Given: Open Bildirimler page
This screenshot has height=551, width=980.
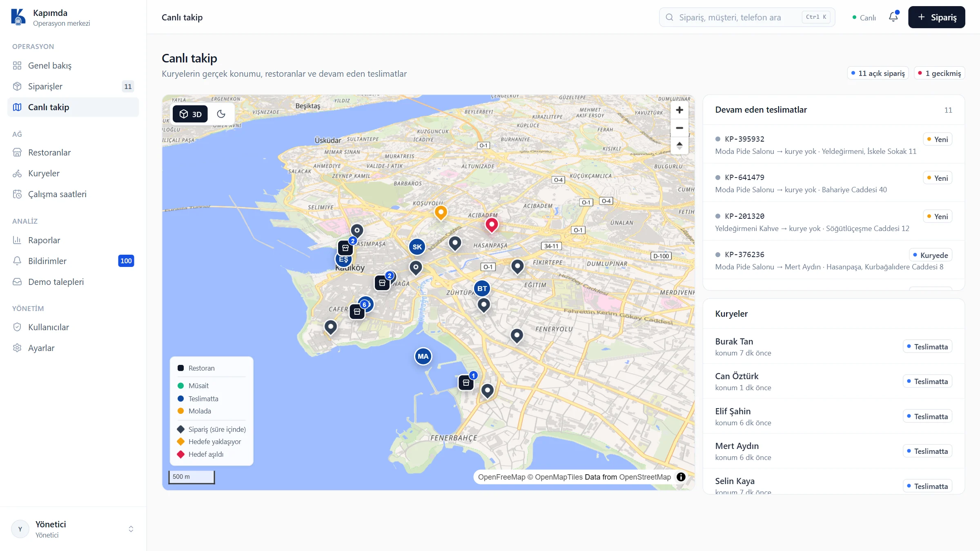Looking at the screenshot, I should 73,261.
